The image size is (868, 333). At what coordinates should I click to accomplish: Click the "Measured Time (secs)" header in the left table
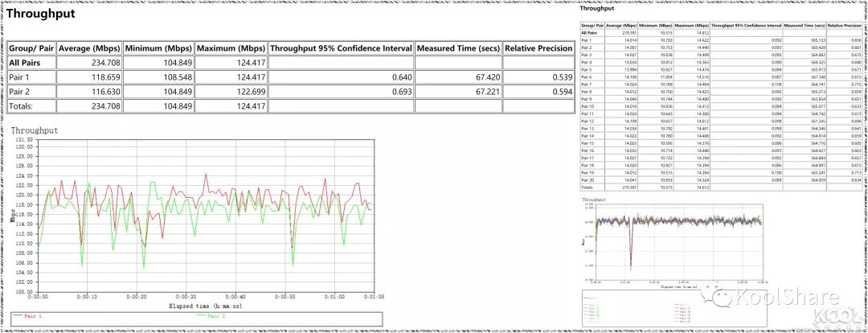(458, 48)
